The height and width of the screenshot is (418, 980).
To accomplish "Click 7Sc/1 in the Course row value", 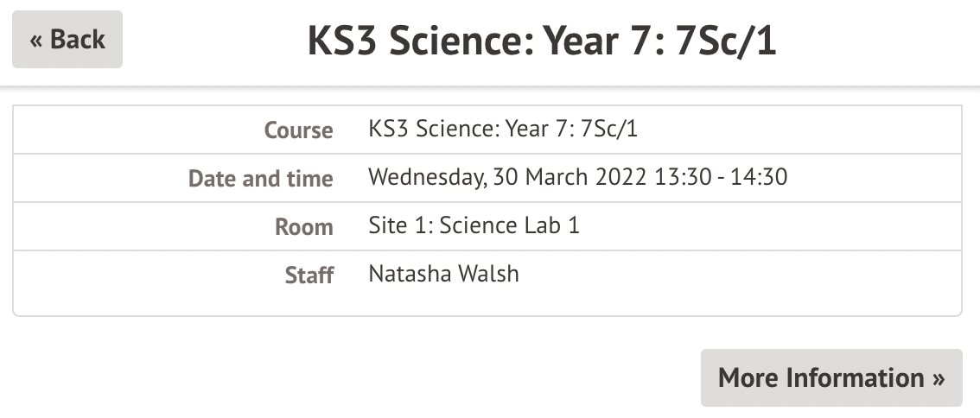I will pyautogui.click(x=609, y=130).
